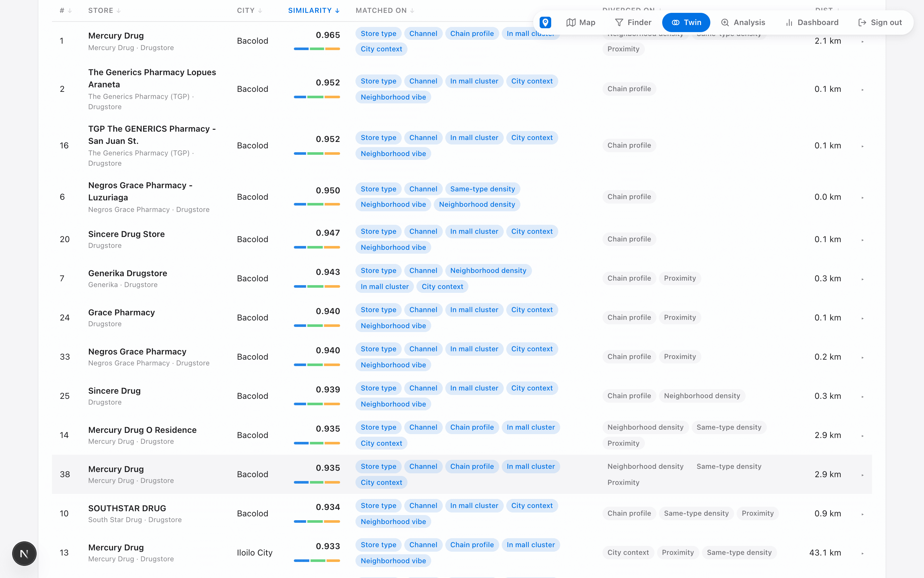This screenshot has width=924, height=578.
Task: Sign out of the app
Action: tap(880, 22)
